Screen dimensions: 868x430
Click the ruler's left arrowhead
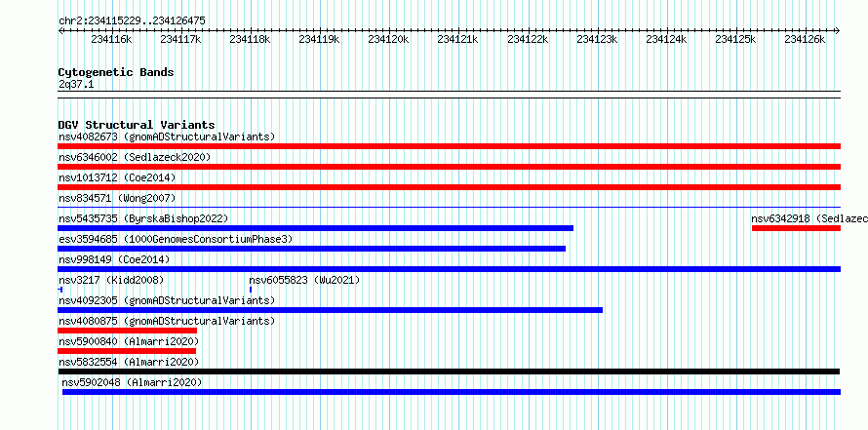(60, 30)
